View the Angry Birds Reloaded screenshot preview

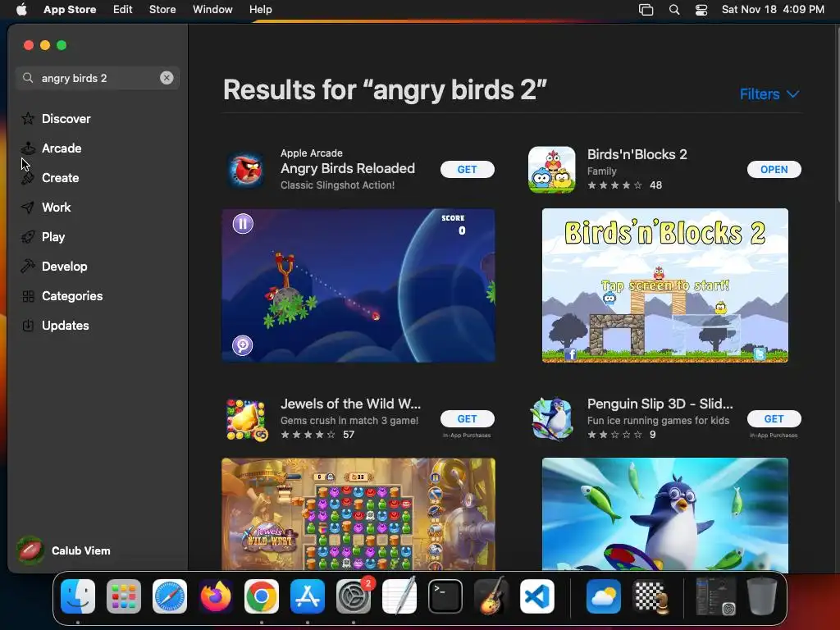tap(358, 285)
